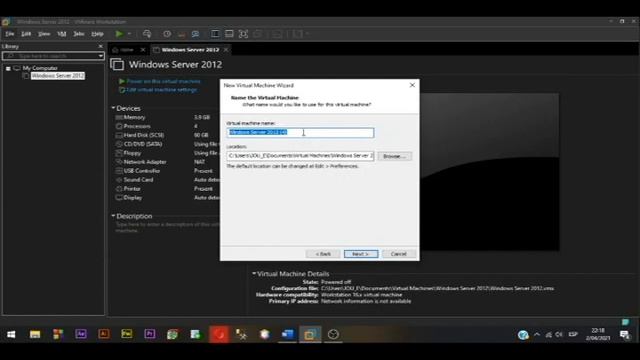Collapse the Virtual Machine Details section
640x360 pixels.
tap(254, 273)
